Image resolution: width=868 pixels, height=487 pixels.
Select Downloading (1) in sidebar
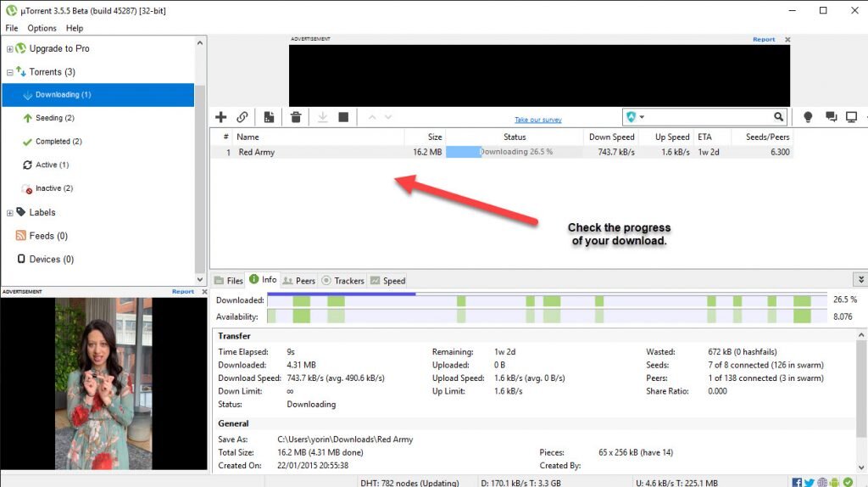tap(98, 95)
